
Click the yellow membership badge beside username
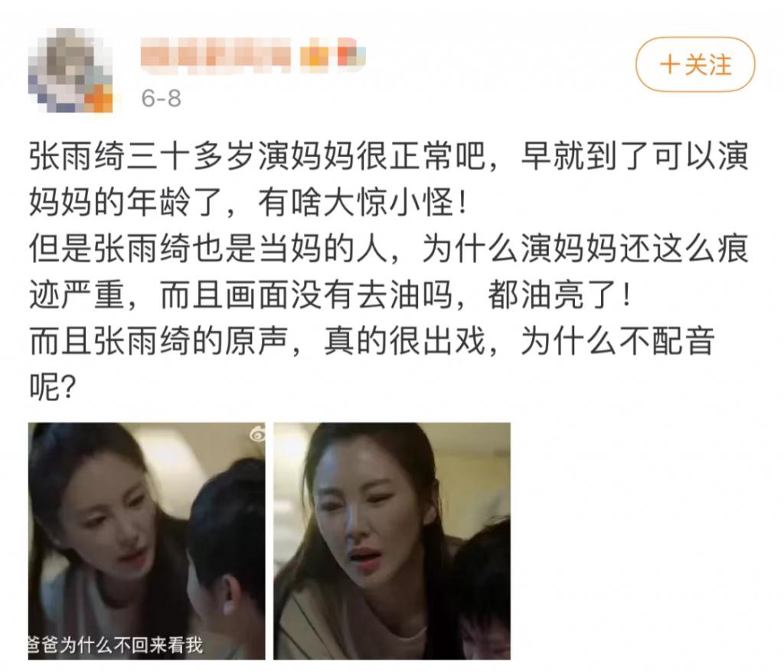pyautogui.click(x=315, y=56)
